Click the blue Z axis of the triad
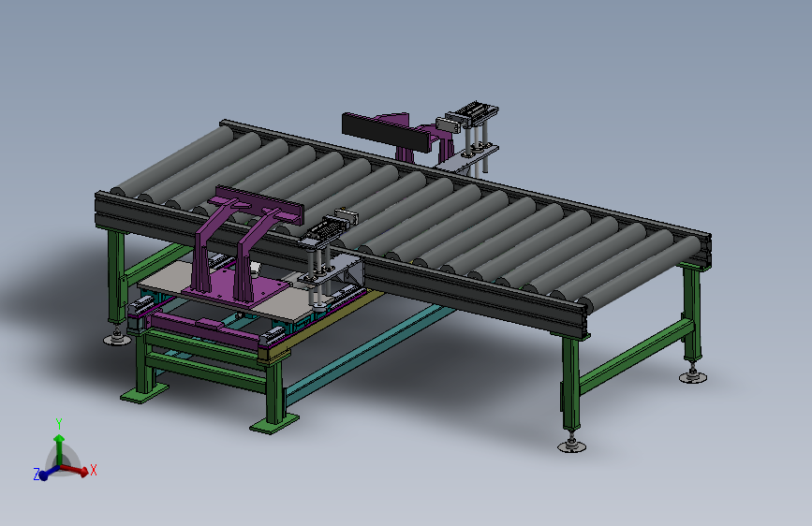Image resolution: width=812 pixels, height=526 pixels. [48, 473]
